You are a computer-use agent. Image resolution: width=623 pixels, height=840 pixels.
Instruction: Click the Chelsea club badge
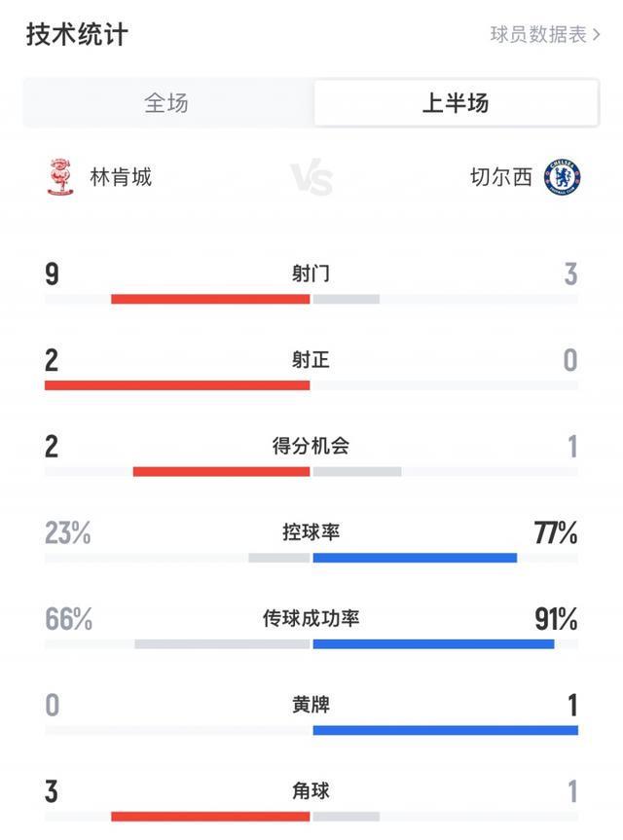563,175
